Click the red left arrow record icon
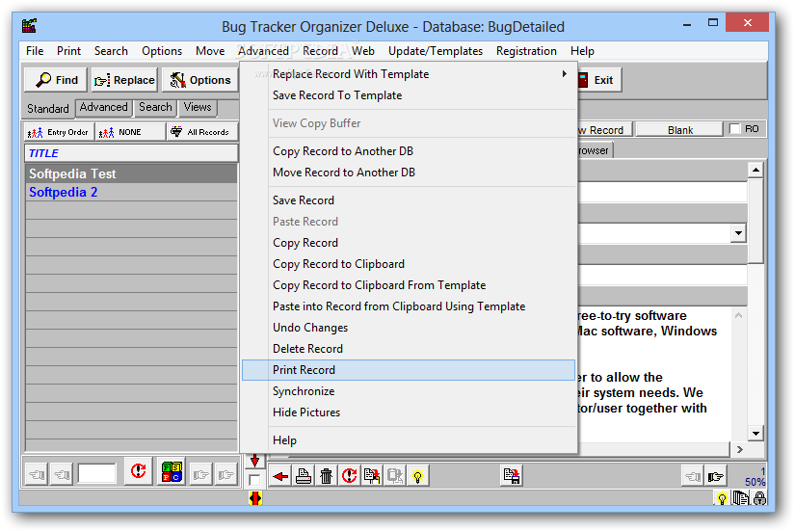The image size is (795, 532). tap(280, 476)
